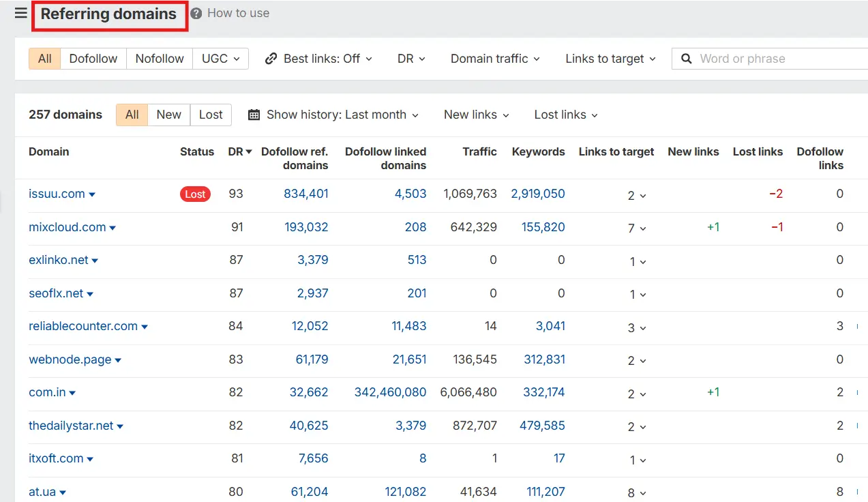
Task: Expand links to target for at.ua
Action: 637,492
